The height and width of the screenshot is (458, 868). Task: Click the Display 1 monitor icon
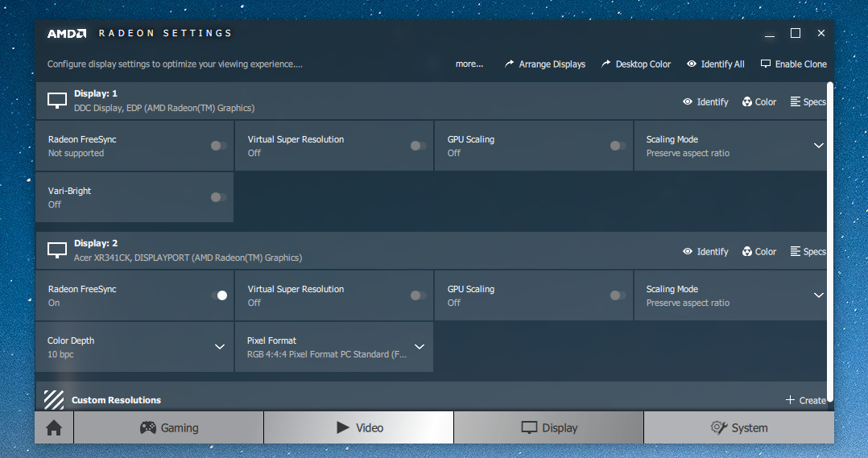point(57,101)
